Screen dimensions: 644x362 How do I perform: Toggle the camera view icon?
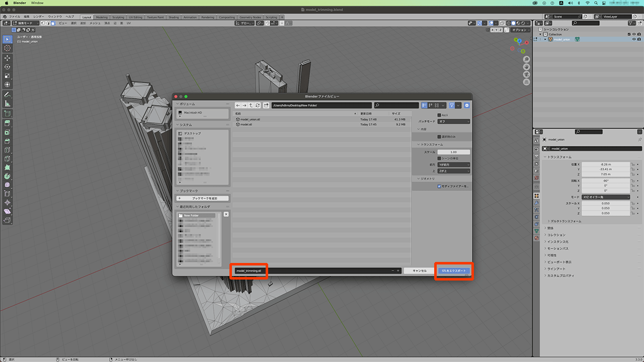tap(526, 74)
